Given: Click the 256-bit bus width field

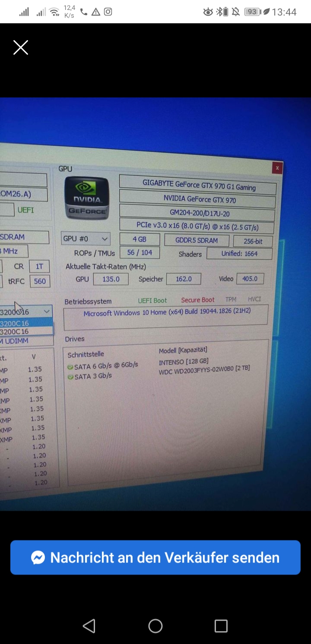Looking at the screenshot, I should tap(253, 242).
